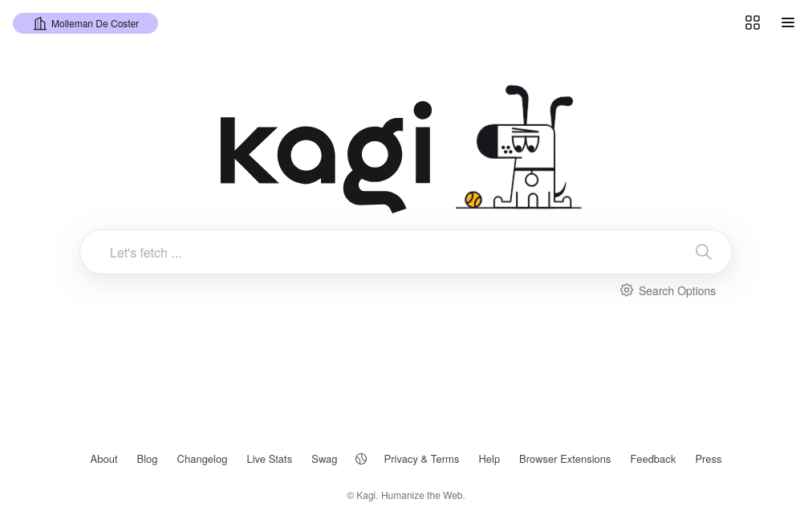Open Live Stats
812x515 pixels.
[x=270, y=459]
